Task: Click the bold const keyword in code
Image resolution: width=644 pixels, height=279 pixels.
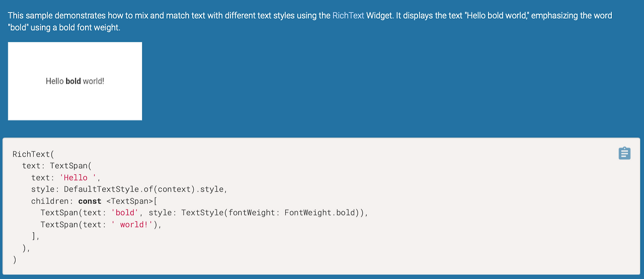Action: click(x=90, y=201)
